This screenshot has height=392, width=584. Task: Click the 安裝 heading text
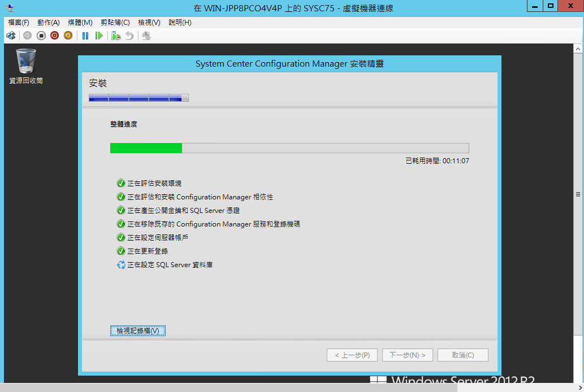click(98, 83)
